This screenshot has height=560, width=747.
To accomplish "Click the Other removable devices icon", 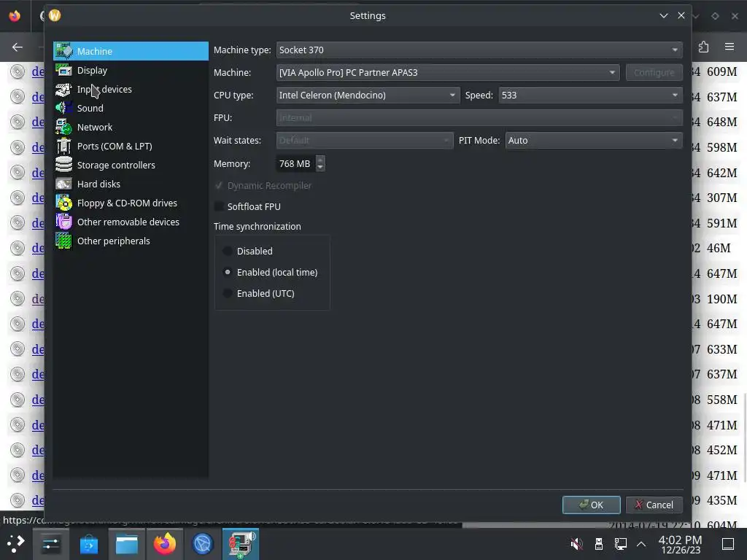I will 64,222.
